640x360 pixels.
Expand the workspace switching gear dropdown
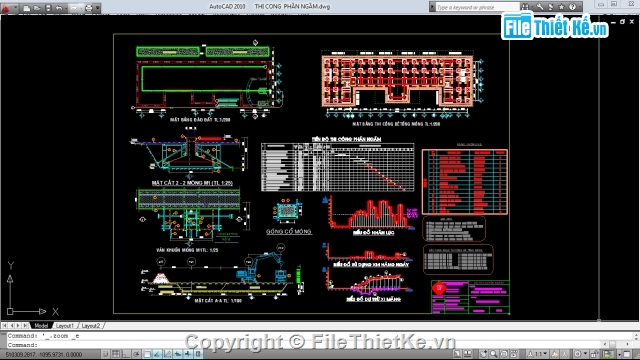coord(580,354)
